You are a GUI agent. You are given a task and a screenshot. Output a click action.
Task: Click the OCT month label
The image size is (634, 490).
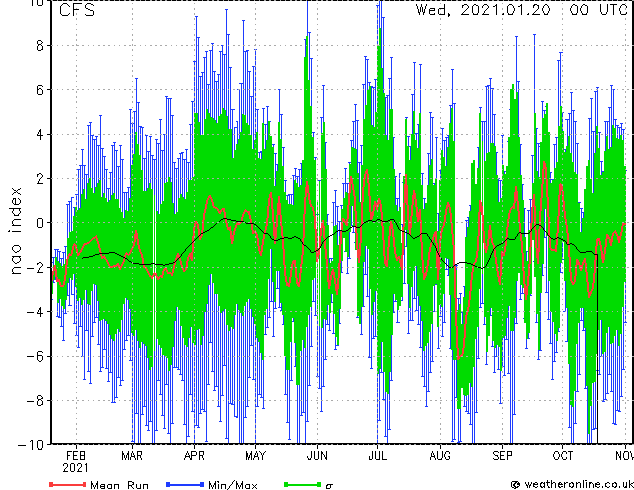(562, 456)
